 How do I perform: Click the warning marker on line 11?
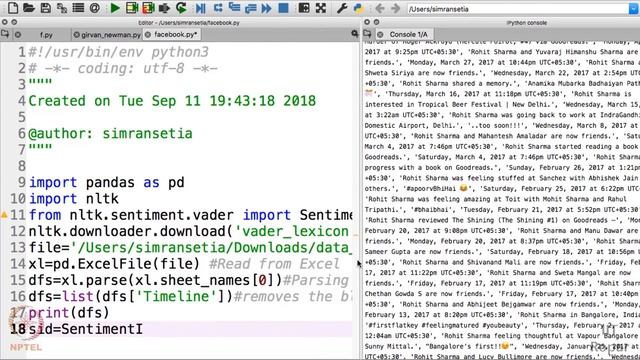tap(4, 214)
